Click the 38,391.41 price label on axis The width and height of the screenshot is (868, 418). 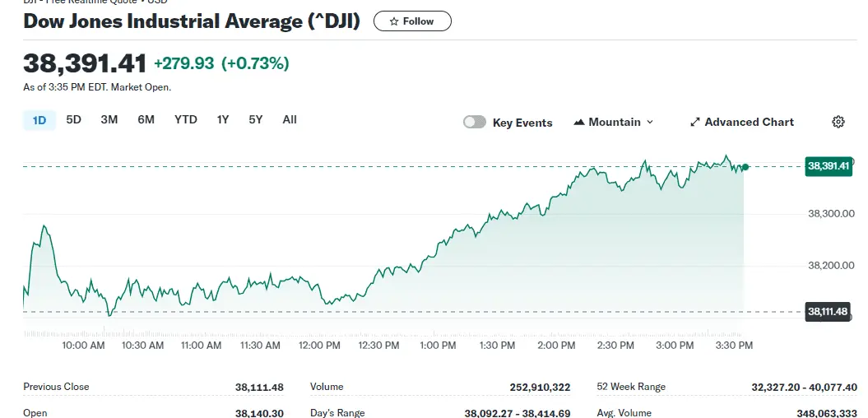click(x=829, y=166)
